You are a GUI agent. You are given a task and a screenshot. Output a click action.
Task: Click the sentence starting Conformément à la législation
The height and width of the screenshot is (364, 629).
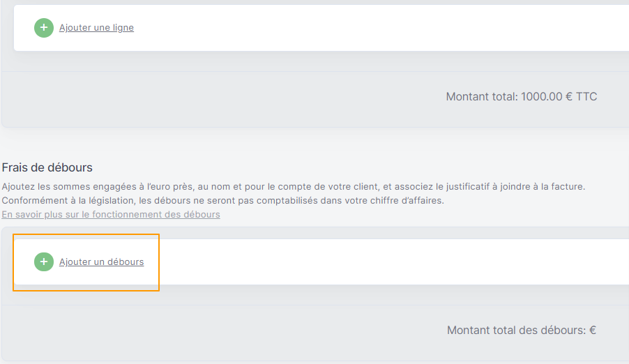222,200
